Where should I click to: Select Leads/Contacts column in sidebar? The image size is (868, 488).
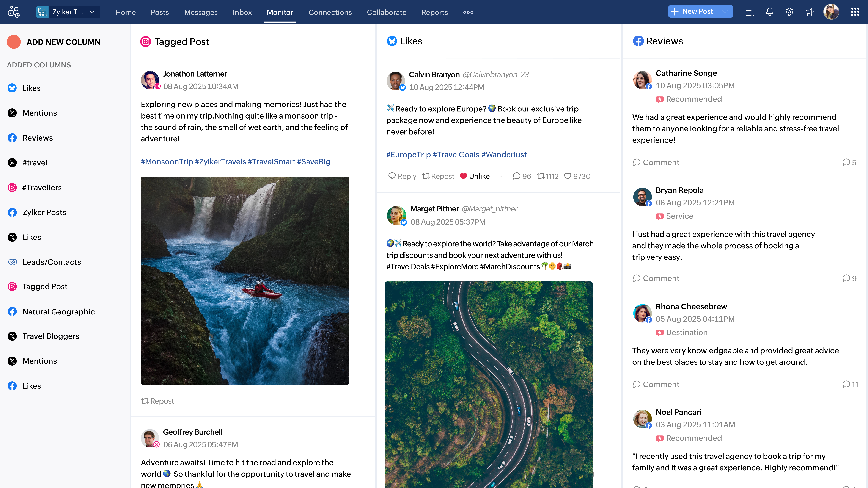(52, 262)
